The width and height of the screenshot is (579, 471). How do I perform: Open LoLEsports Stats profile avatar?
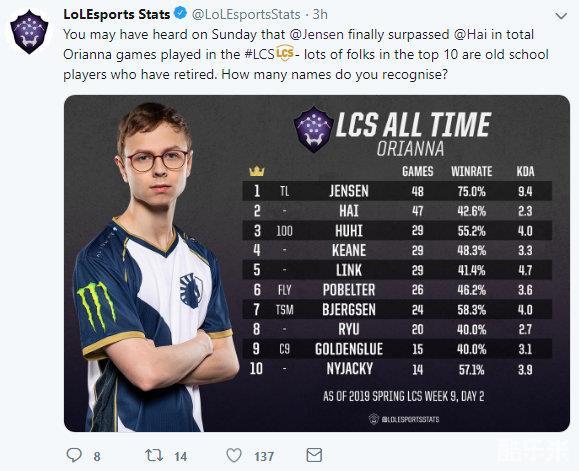(x=29, y=32)
